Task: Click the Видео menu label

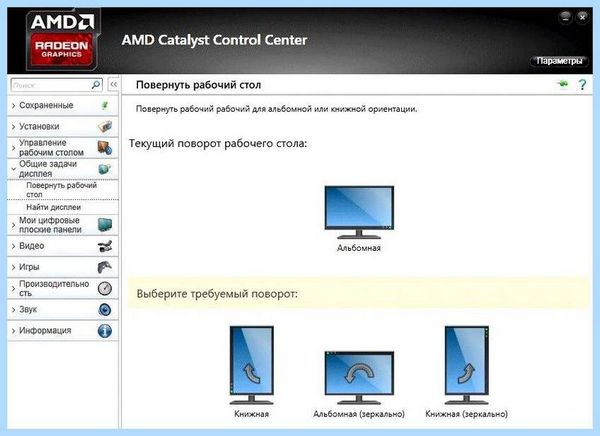Action: pos(31,246)
